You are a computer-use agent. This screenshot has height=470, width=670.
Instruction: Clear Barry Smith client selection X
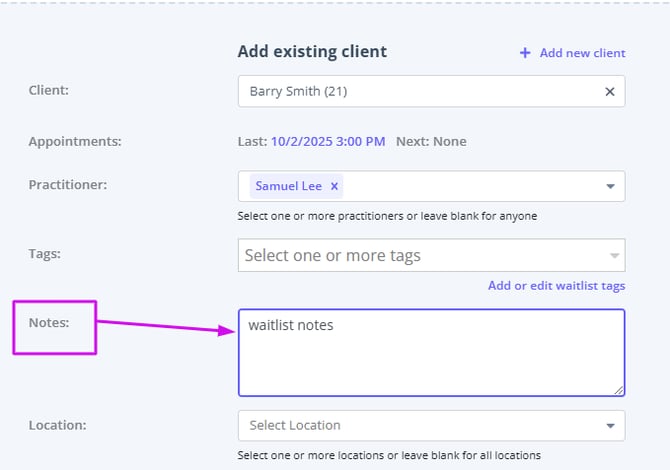coord(610,91)
